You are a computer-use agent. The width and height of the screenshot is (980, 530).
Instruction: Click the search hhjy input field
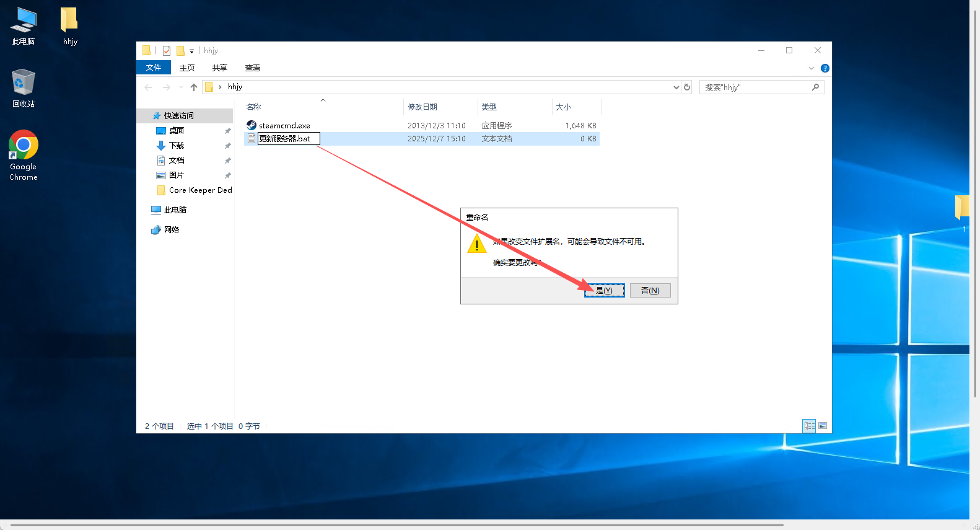point(755,87)
